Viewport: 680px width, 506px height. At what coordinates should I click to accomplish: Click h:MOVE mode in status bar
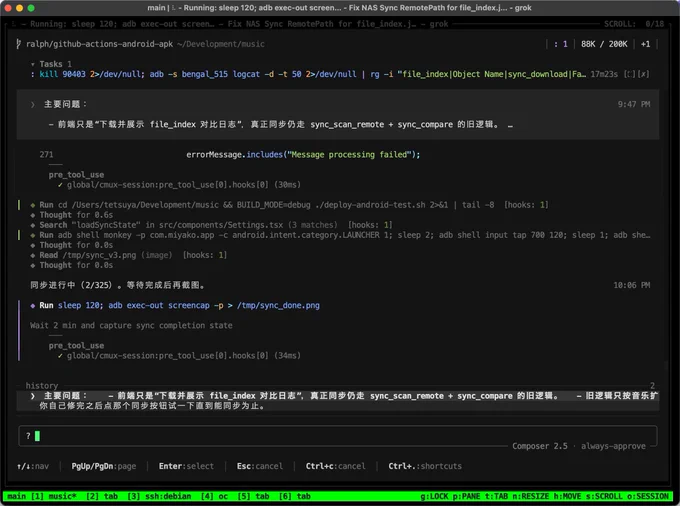click(567, 496)
